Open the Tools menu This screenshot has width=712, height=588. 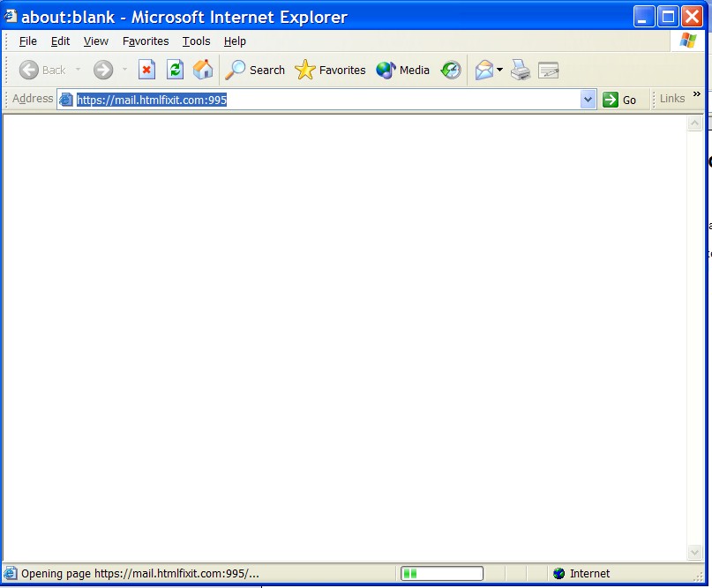196,41
